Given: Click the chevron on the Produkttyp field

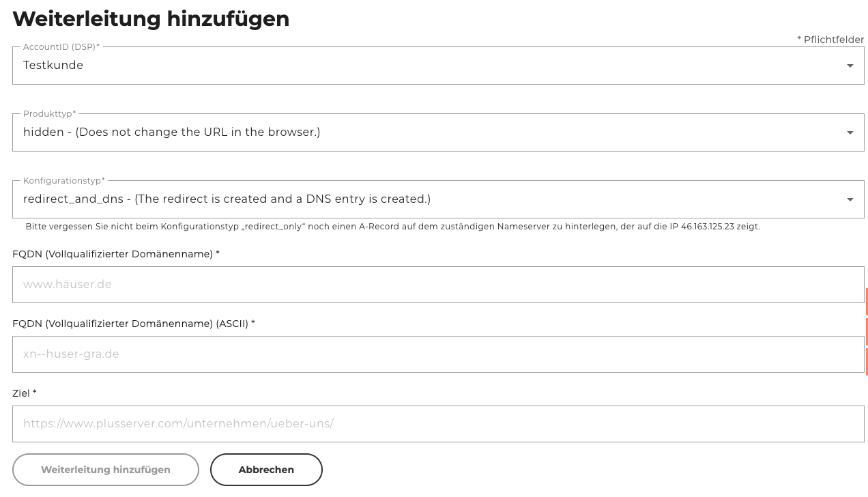Looking at the screenshot, I should coord(850,132).
